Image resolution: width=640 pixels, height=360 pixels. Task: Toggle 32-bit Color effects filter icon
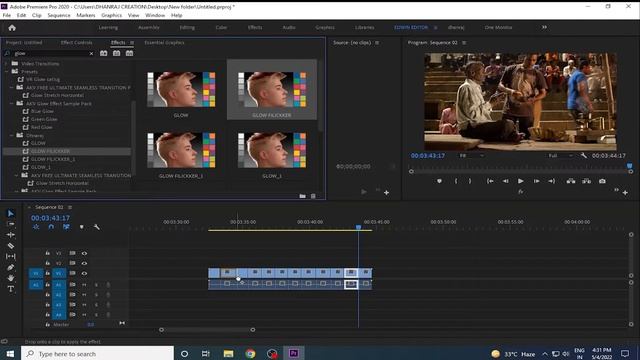pyautogui.click(x=116, y=53)
